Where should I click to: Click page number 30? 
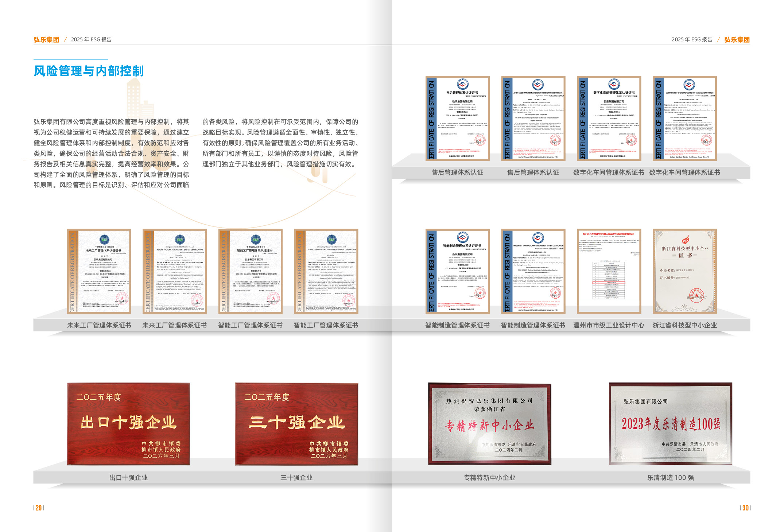[x=745, y=508]
